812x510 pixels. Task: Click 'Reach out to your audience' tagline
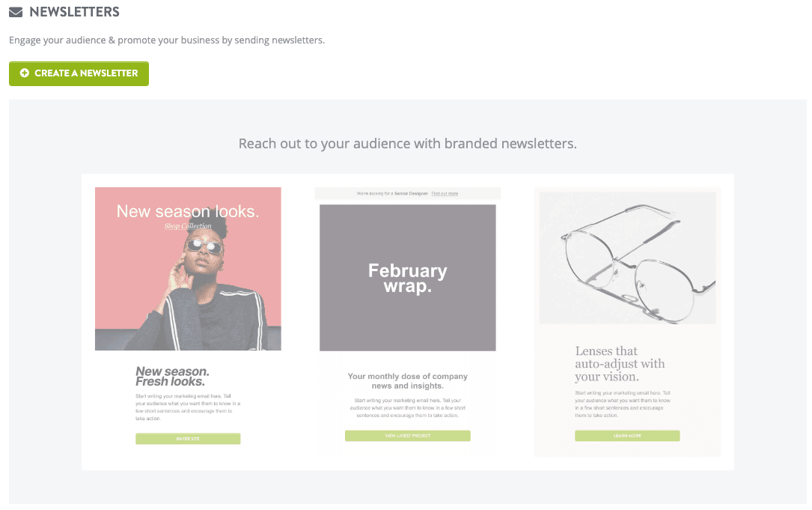tap(407, 143)
